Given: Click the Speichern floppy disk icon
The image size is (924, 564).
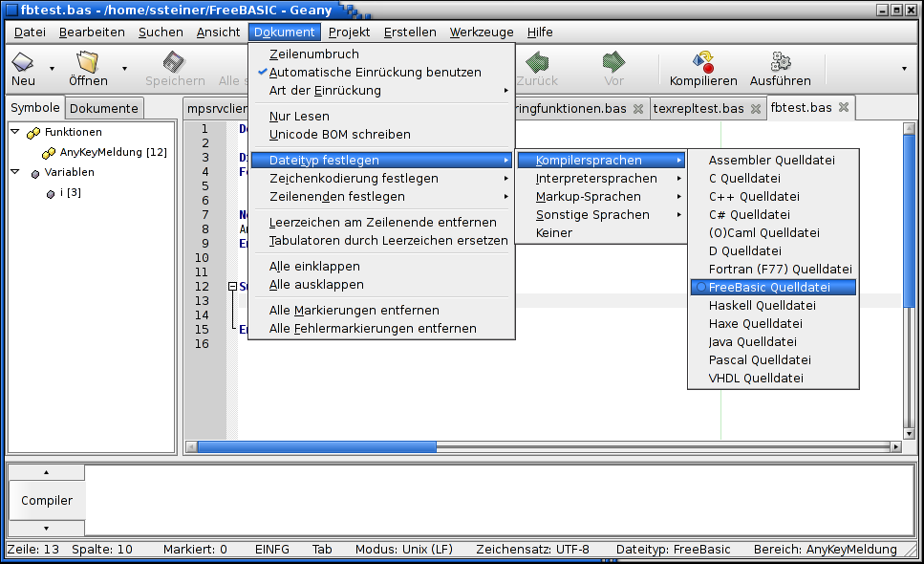Looking at the screenshot, I should click(x=174, y=61).
